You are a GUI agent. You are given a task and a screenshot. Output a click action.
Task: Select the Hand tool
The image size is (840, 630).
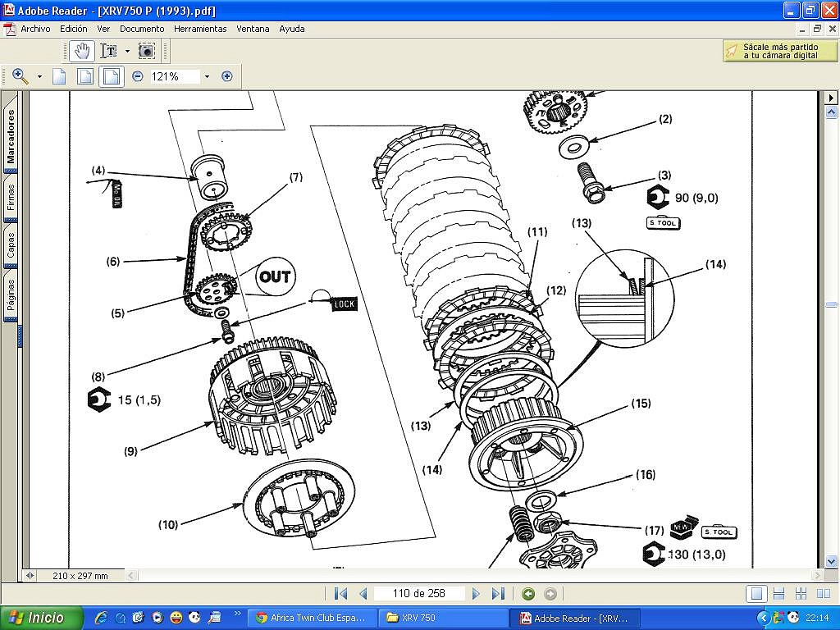82,51
